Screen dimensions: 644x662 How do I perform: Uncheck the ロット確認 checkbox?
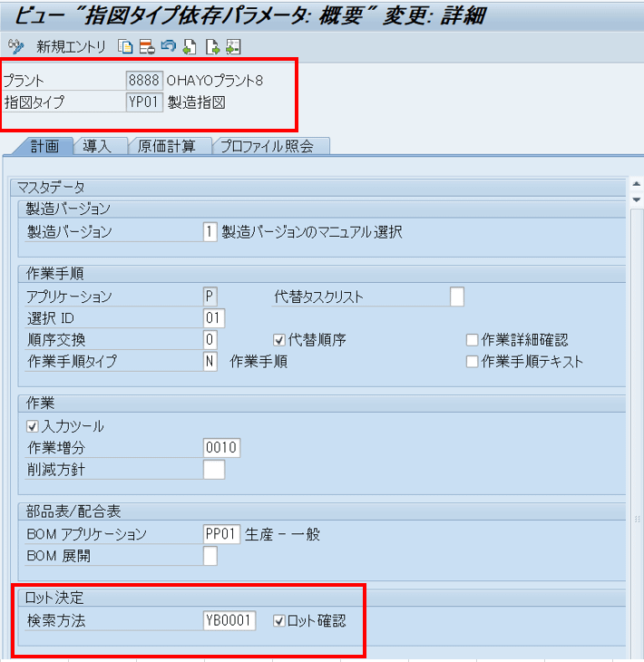click(x=279, y=621)
